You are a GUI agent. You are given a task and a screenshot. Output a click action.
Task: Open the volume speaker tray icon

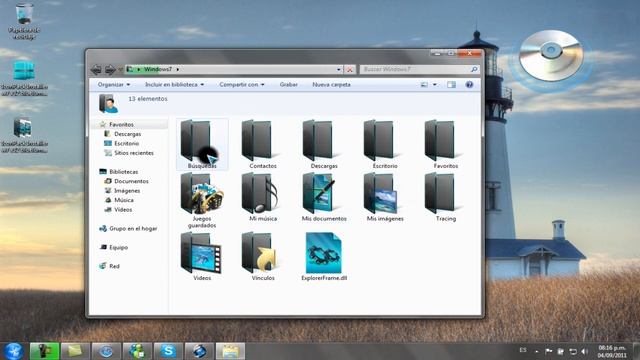[x=584, y=351]
